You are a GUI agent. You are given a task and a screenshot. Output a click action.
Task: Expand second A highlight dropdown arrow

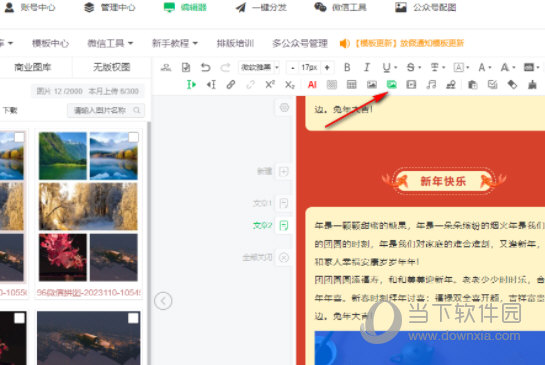pos(513,67)
